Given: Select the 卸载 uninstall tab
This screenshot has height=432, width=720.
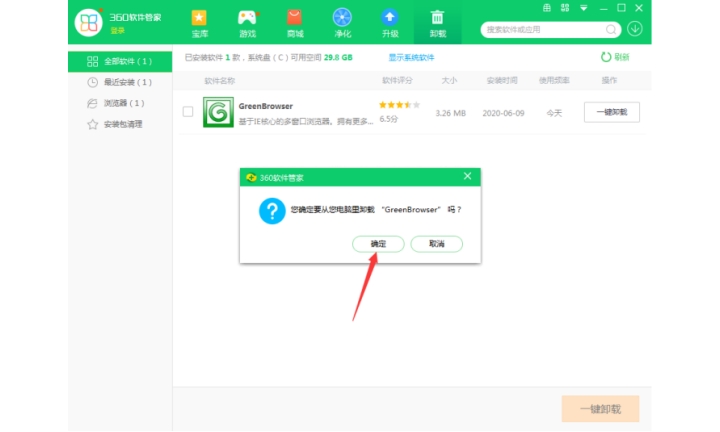Looking at the screenshot, I should coord(437,23).
